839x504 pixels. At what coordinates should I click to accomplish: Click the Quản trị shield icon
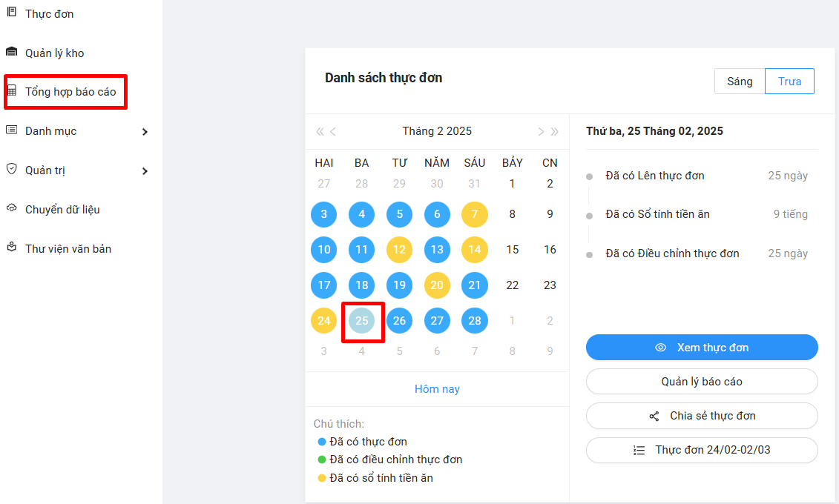coord(11,170)
